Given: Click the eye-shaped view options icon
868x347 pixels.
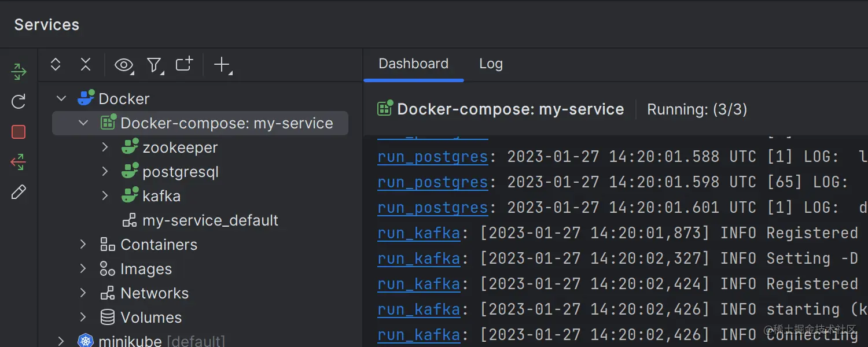Looking at the screenshot, I should click(x=123, y=65).
